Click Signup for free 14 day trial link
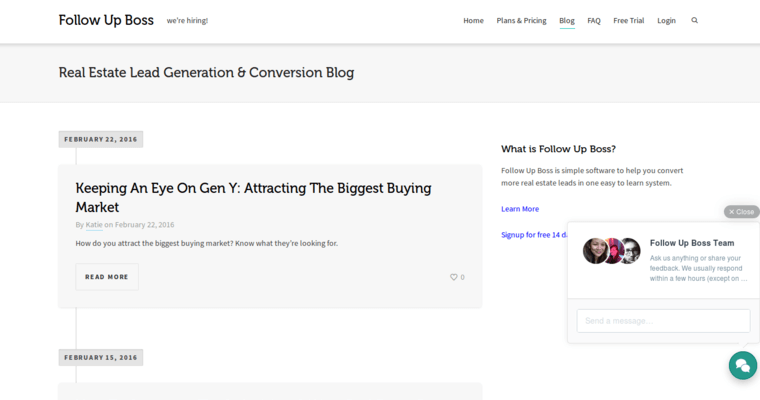 [533, 235]
